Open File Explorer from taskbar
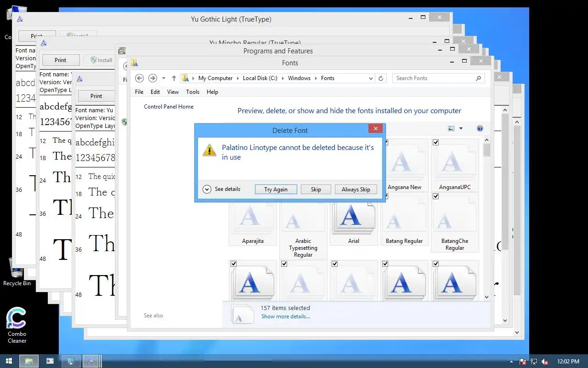588x368 pixels. (28, 361)
